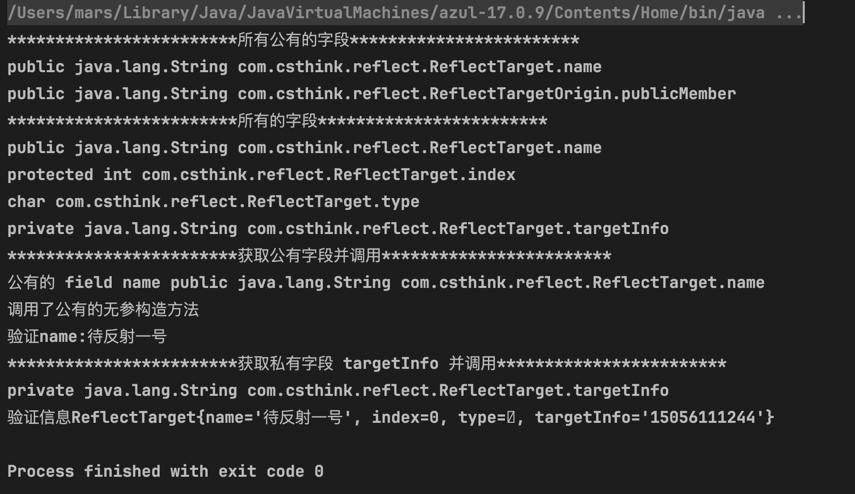Click the 获取私有字段 targetInfo 并调用 separator

[366, 364]
